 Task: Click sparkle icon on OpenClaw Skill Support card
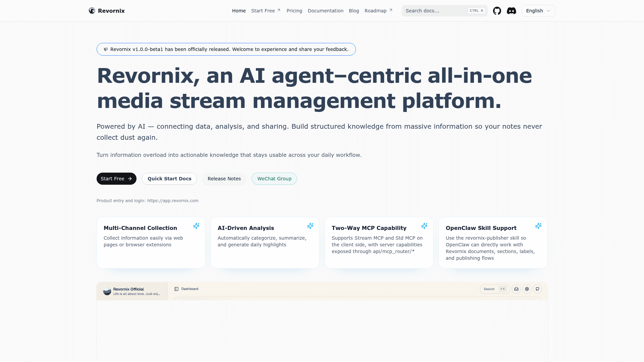tap(538, 226)
